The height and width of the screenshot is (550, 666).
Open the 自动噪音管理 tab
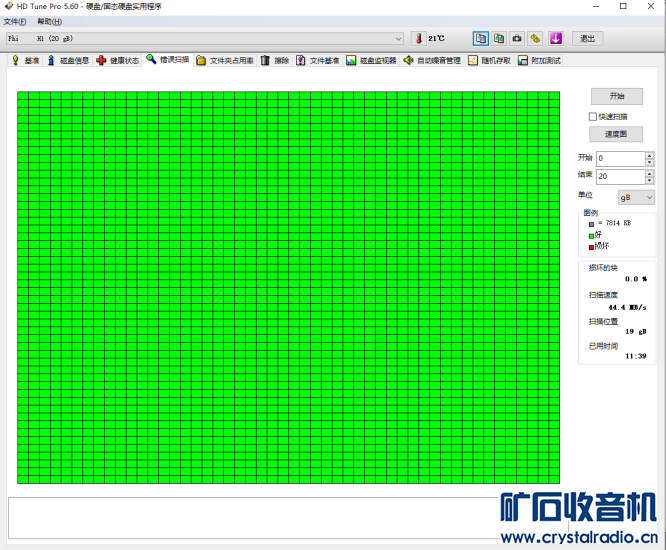coord(432,60)
